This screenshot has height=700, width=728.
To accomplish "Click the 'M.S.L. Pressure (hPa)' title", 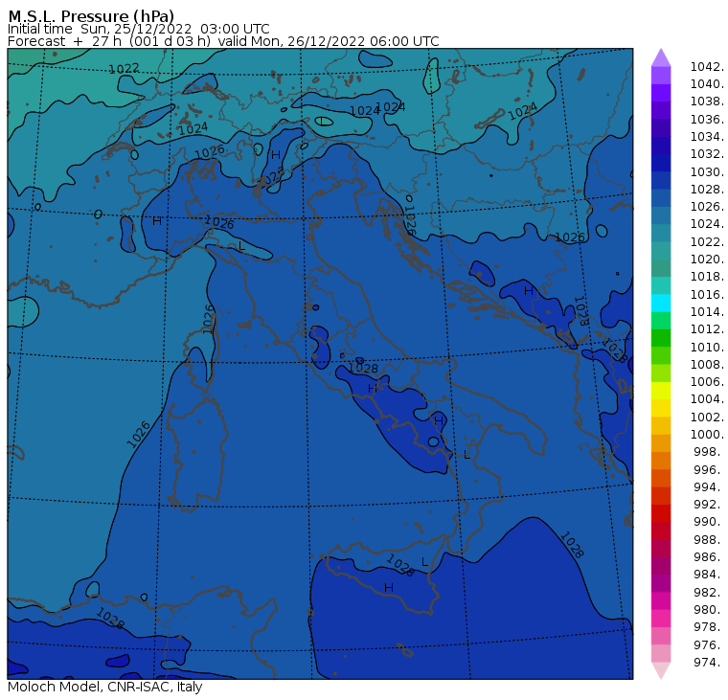I will click(x=91, y=15).
